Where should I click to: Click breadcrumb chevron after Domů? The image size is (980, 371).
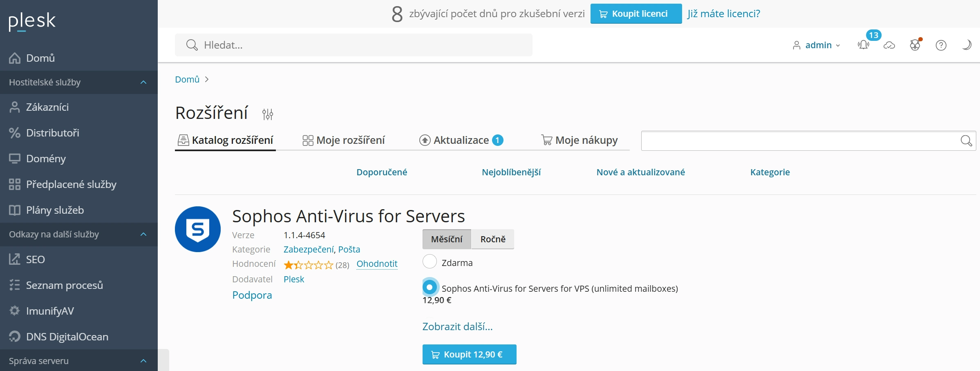point(207,79)
